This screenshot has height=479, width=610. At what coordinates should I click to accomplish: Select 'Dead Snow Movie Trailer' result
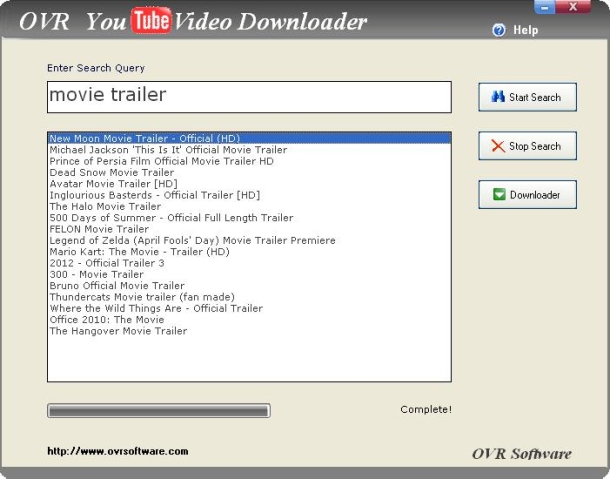coord(249,172)
